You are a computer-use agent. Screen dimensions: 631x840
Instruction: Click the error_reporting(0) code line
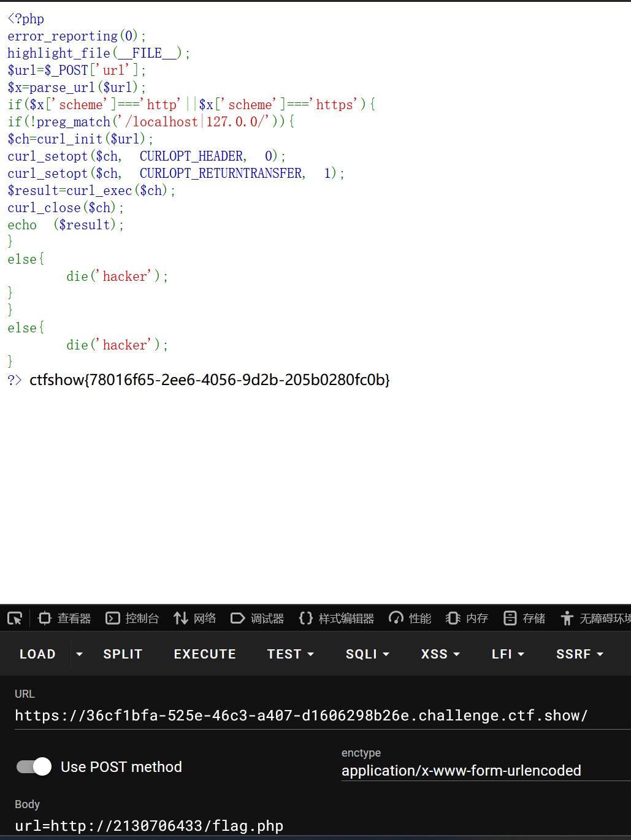point(77,36)
